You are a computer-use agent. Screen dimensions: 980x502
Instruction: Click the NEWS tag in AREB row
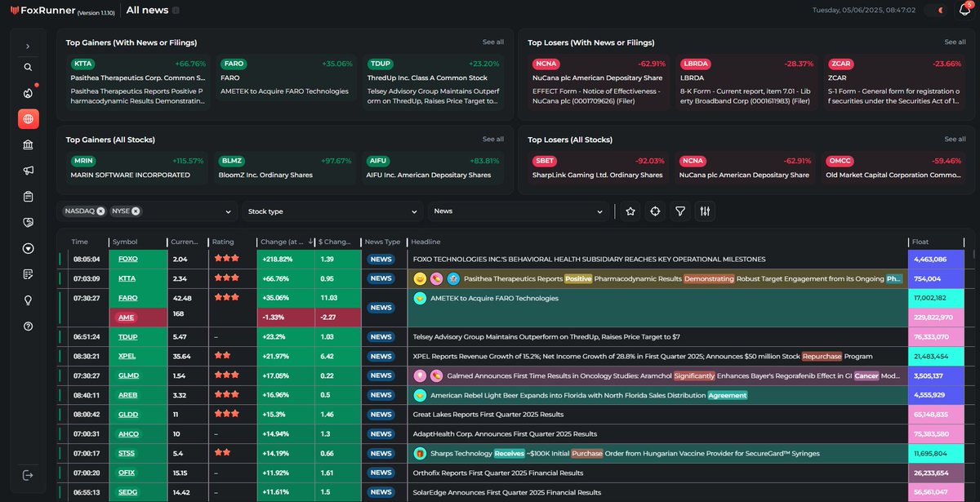pyautogui.click(x=381, y=395)
